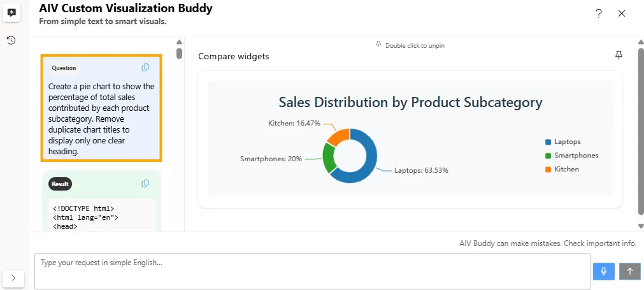
Task: Click the help question mark icon
Action: (x=599, y=13)
